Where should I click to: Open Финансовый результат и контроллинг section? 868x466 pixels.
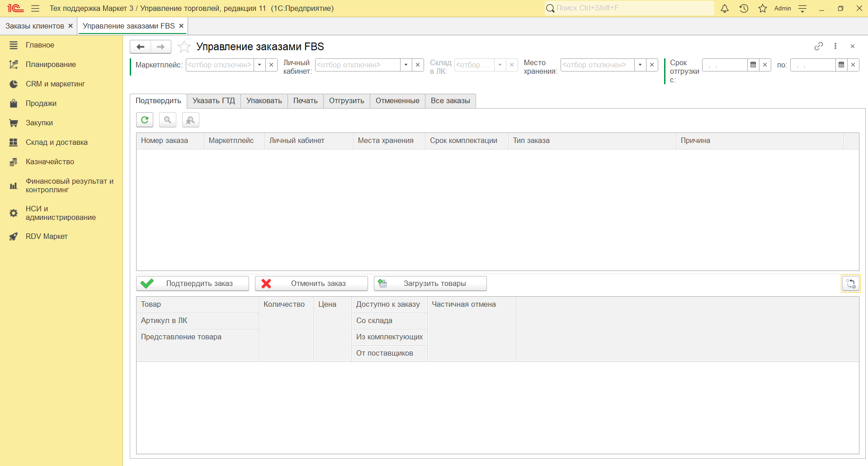point(70,185)
